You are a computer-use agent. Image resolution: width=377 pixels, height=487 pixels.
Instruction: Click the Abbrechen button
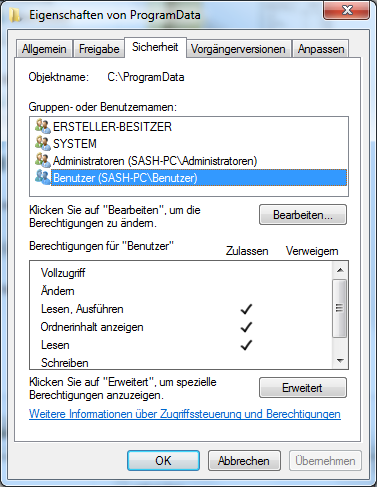[244, 461]
